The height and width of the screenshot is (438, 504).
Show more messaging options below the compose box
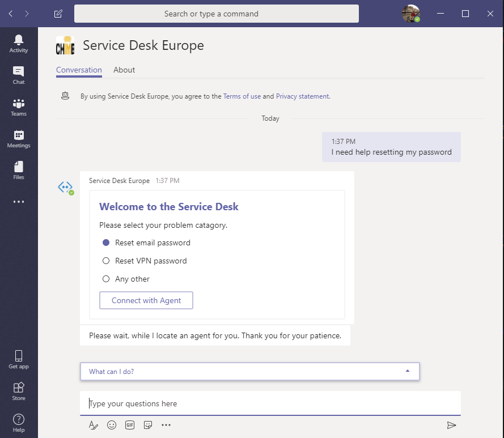pos(166,425)
